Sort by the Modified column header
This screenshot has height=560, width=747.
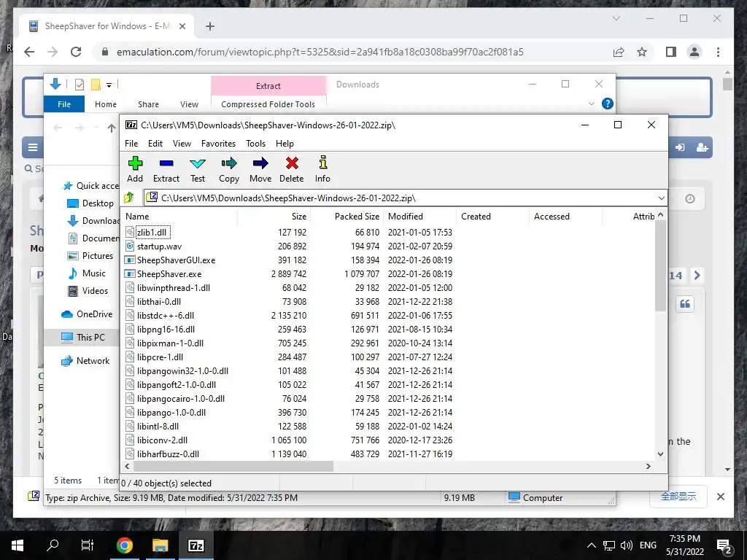pos(420,216)
